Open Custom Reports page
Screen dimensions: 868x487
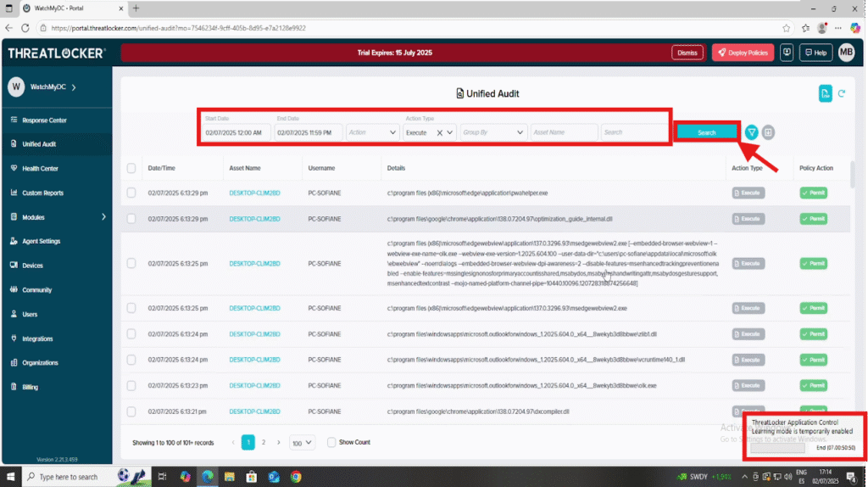tap(42, 193)
